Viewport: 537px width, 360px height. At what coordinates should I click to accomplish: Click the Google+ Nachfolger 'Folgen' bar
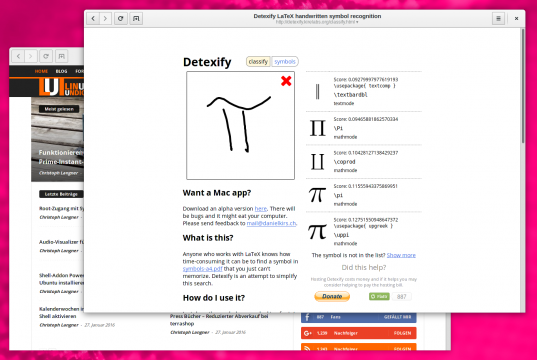click(359, 333)
